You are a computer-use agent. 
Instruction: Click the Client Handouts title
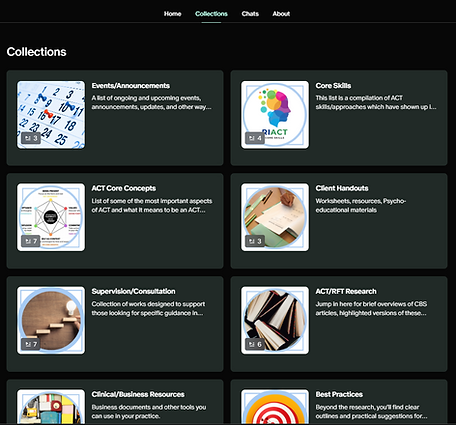342,188
